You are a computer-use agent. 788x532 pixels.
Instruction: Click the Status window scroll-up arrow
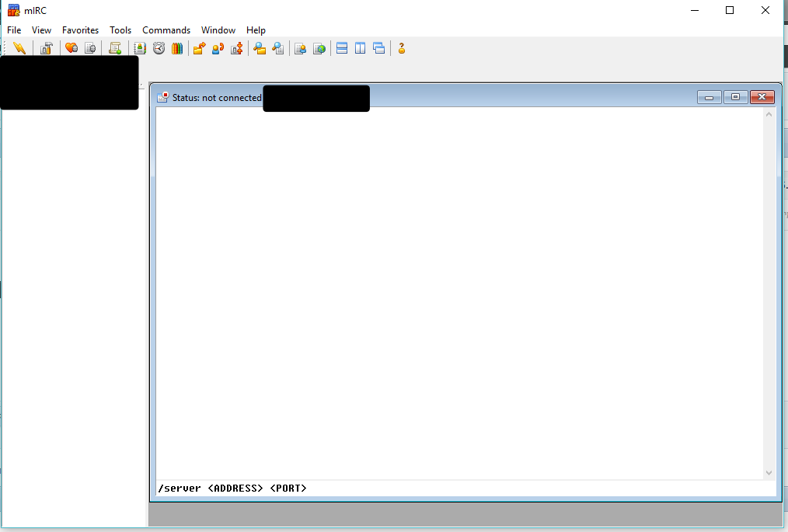[769, 114]
